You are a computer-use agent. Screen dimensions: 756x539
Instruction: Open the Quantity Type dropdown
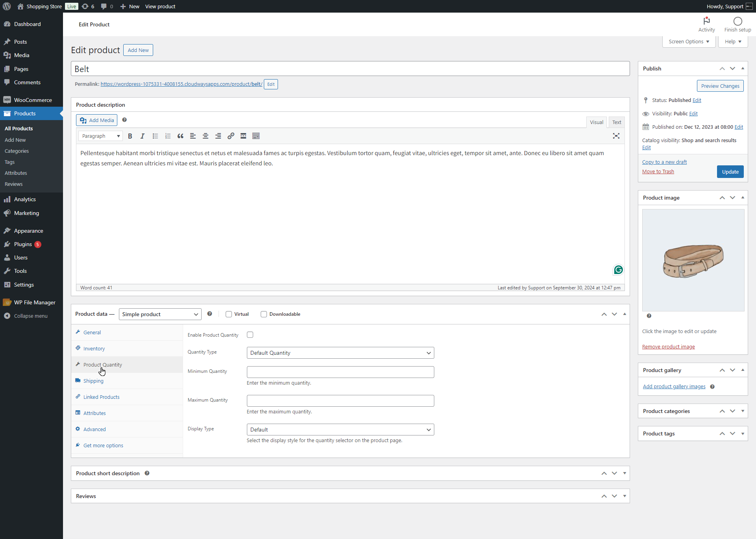coord(340,353)
